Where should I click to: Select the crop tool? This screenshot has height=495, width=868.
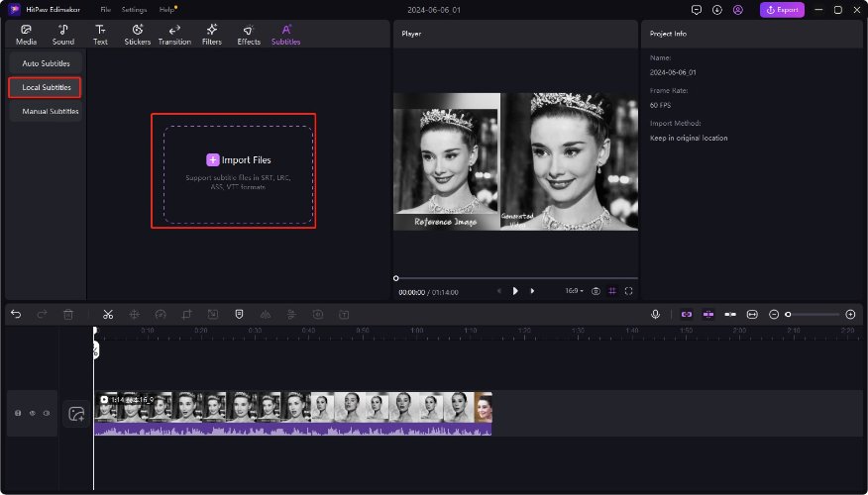click(x=186, y=314)
